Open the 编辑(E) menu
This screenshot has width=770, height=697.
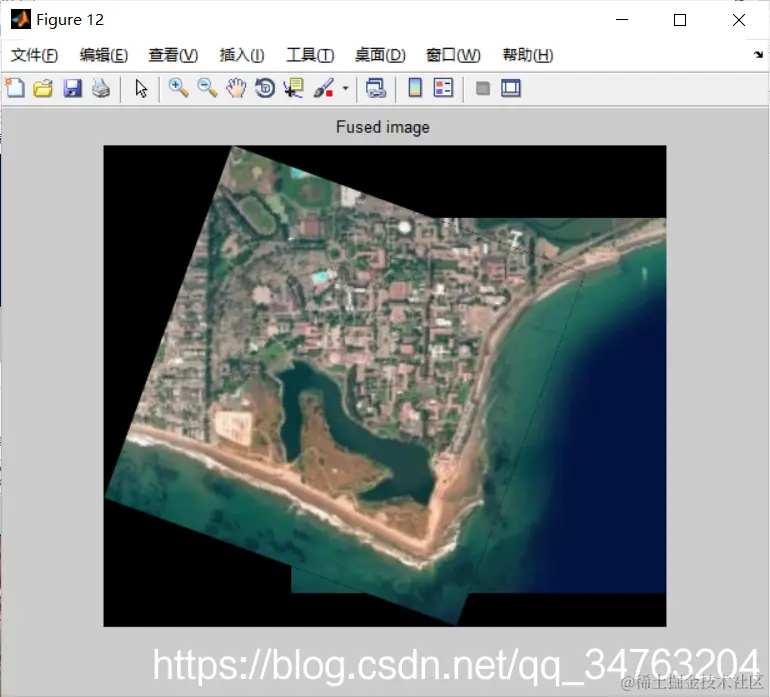[x=104, y=55]
